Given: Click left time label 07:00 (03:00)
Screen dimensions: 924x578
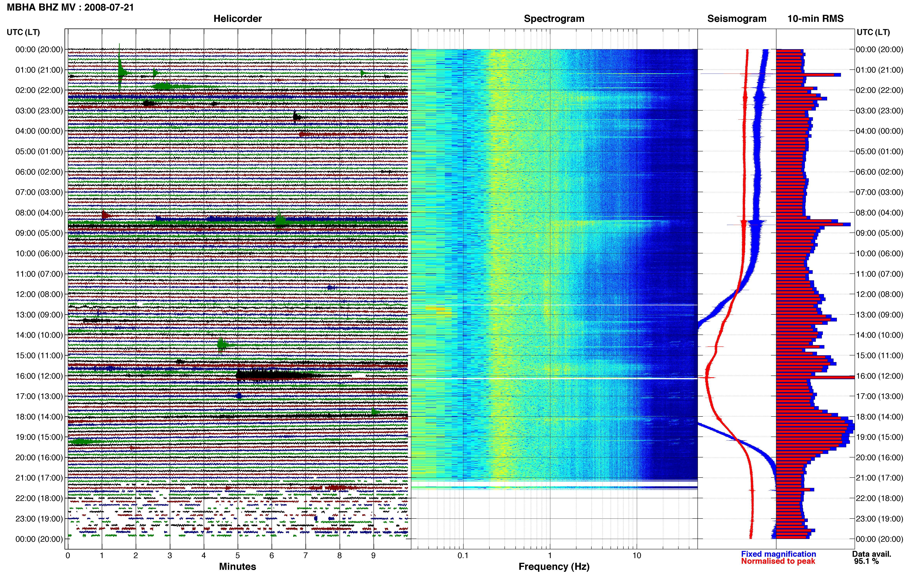Looking at the screenshot, I should tap(39, 192).
